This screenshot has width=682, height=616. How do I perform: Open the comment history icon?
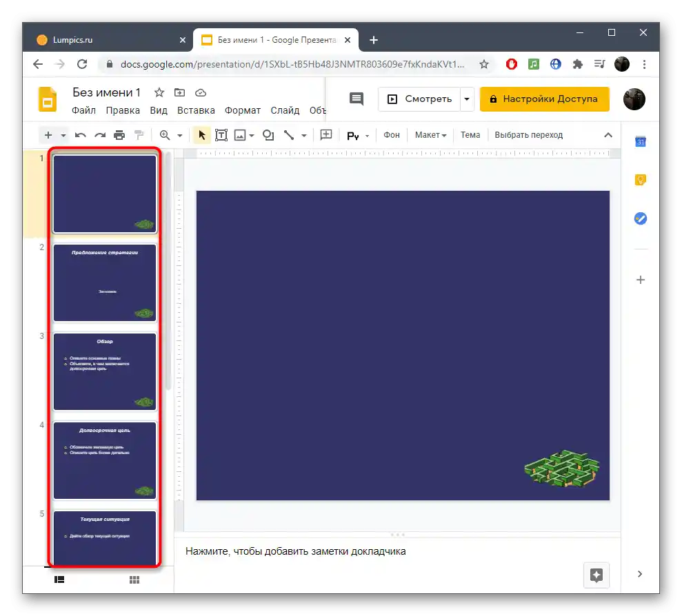coord(357,99)
